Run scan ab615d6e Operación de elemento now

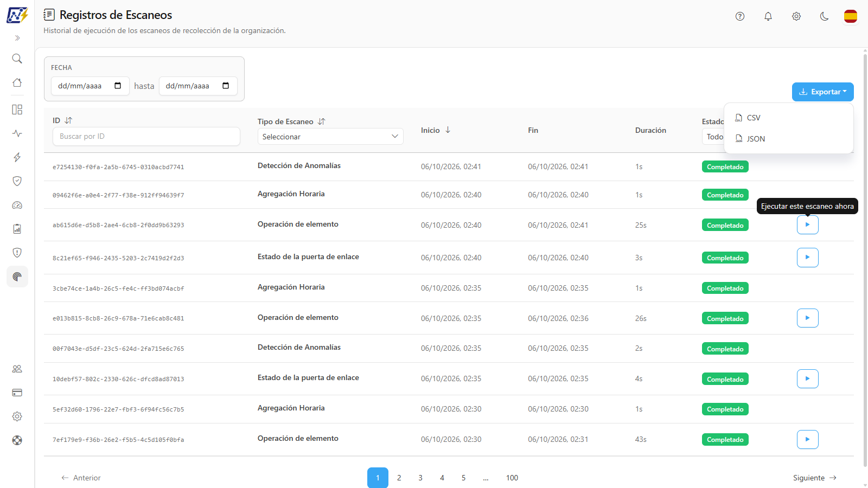pos(808,224)
